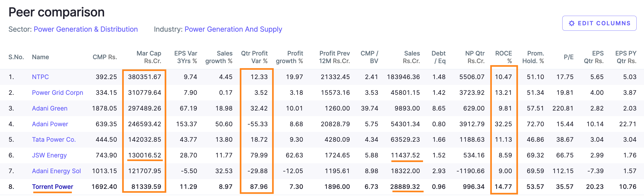Open Power Generation & Distribution sector link
Viewport: 644px width, 196px height.
coord(86,29)
